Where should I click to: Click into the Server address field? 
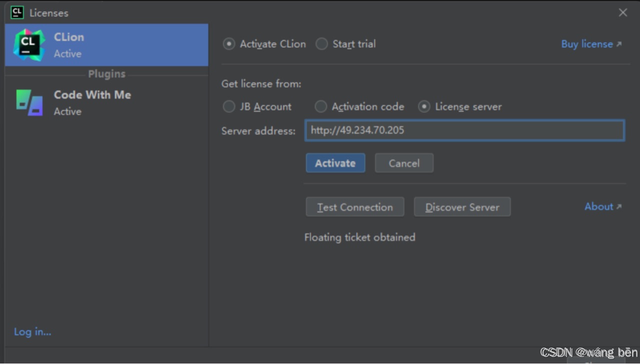point(464,130)
